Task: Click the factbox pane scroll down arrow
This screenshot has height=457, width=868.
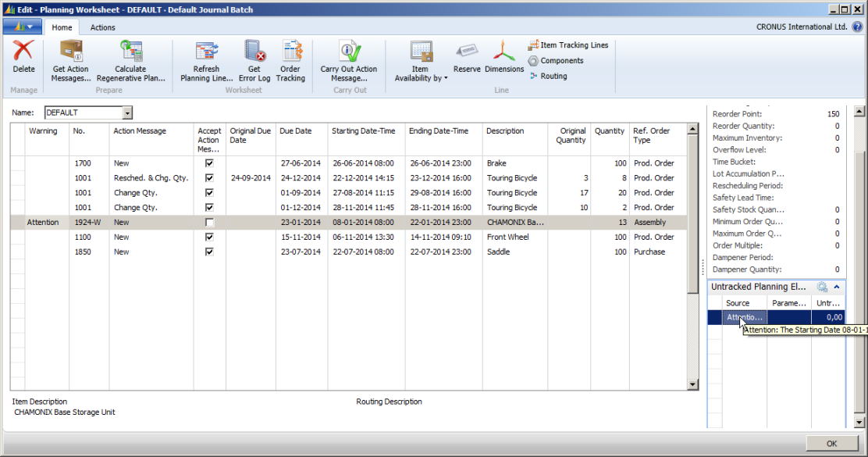Action: pyautogui.click(x=859, y=423)
